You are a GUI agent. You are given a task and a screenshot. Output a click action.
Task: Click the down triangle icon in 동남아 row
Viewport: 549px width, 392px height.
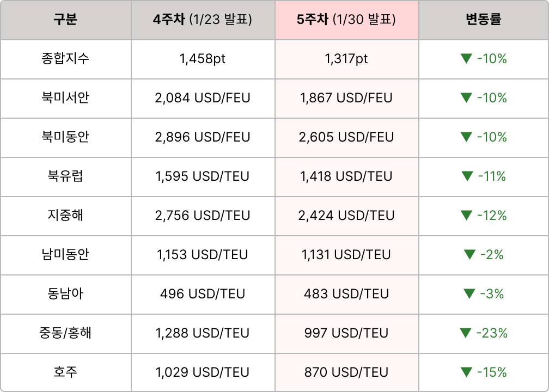469,294
